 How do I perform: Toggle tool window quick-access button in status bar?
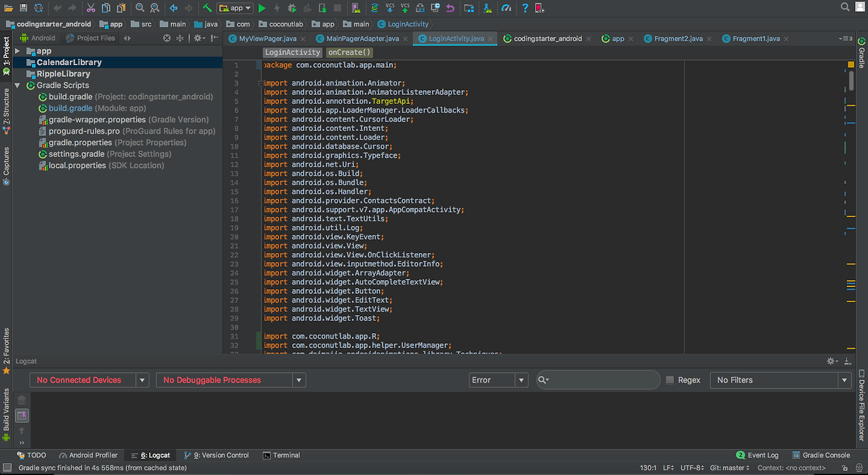pyautogui.click(x=6, y=468)
